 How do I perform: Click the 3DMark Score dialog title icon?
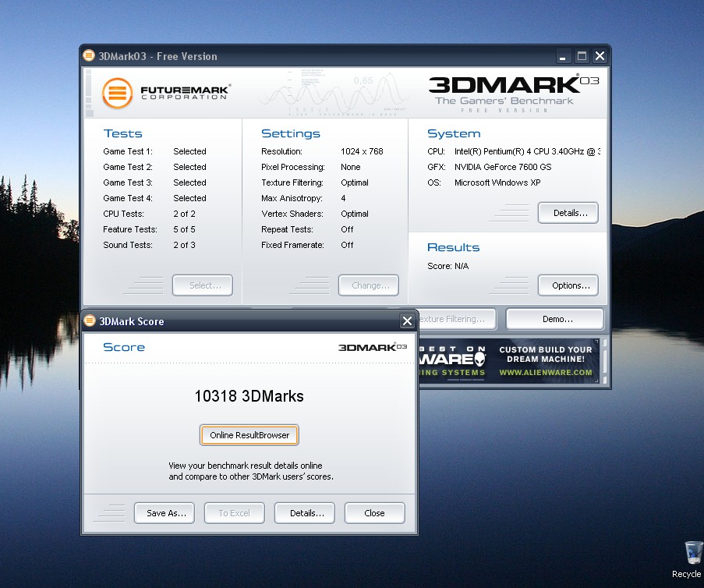pos(90,321)
